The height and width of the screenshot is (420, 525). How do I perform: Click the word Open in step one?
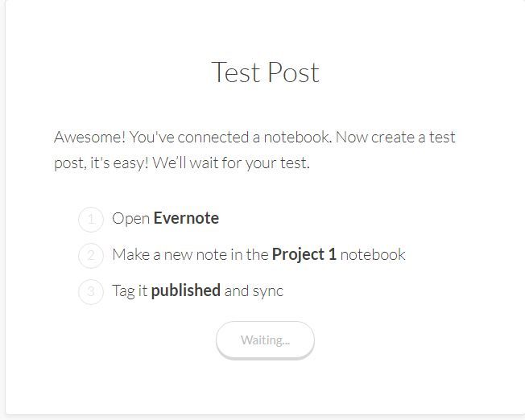[131, 219]
